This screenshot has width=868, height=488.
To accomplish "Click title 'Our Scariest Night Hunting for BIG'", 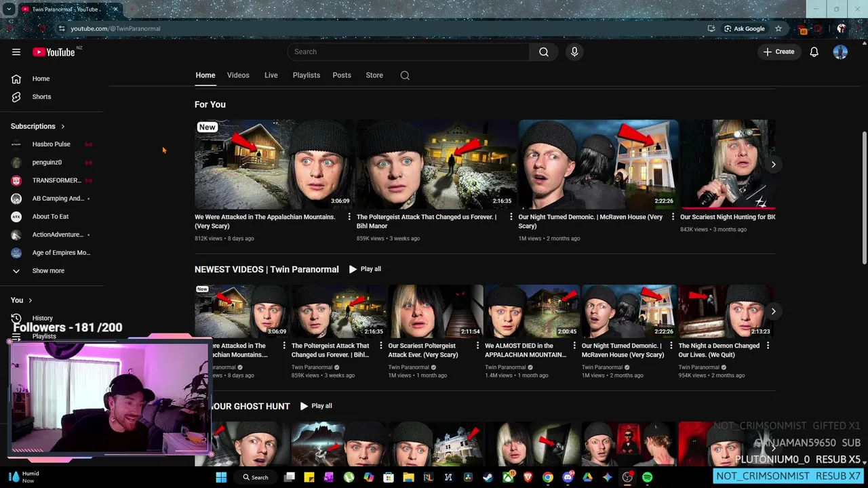I will coord(728,217).
